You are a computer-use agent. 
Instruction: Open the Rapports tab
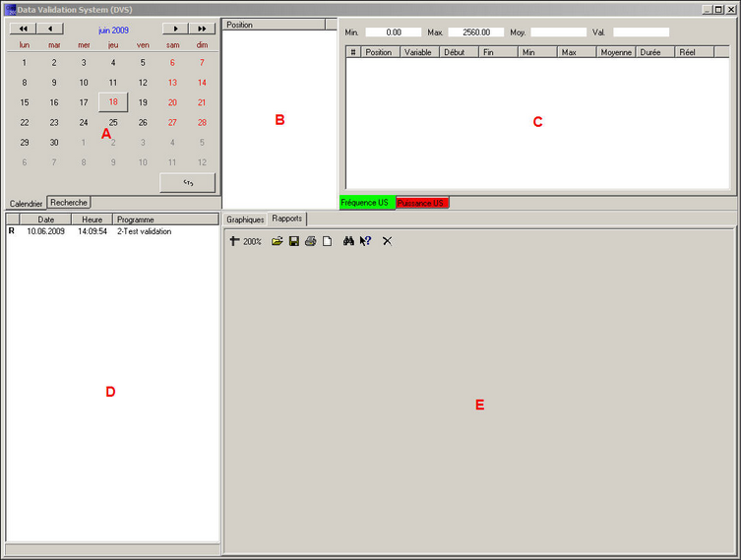click(286, 218)
